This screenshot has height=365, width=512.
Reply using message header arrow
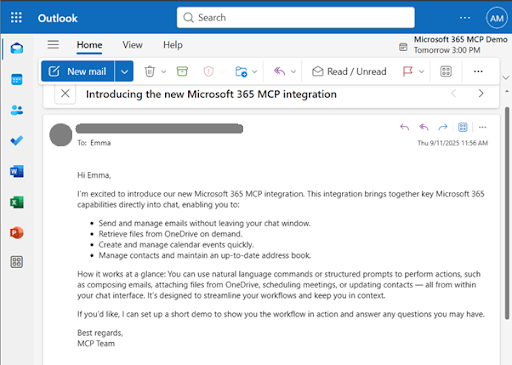404,127
